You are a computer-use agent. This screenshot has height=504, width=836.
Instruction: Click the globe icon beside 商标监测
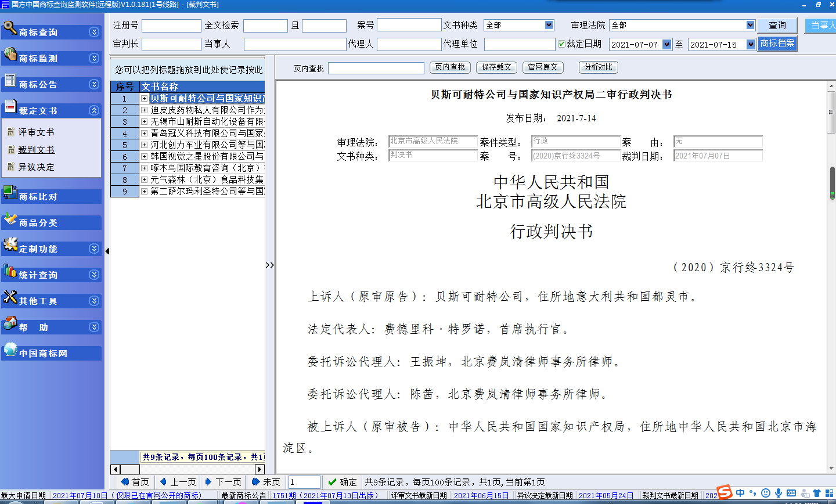pos(10,54)
